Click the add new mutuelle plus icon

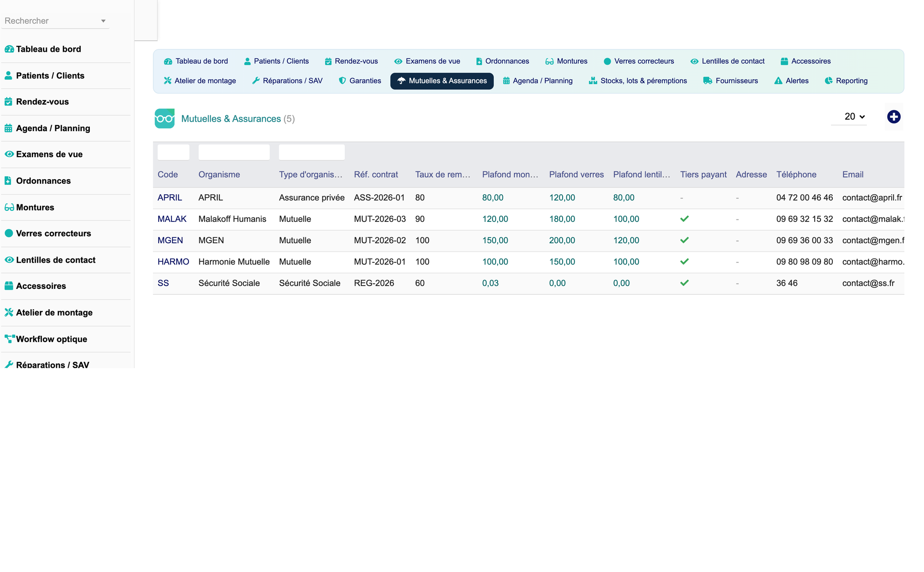894,117
